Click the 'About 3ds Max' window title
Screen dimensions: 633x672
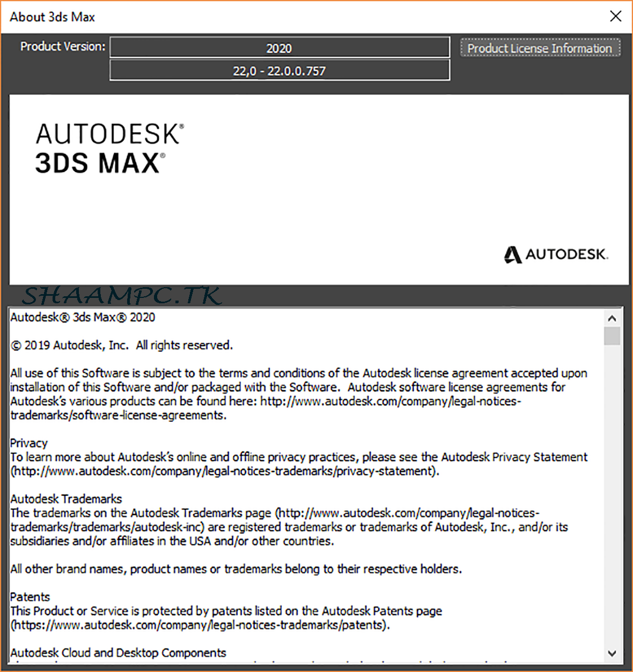coord(52,17)
